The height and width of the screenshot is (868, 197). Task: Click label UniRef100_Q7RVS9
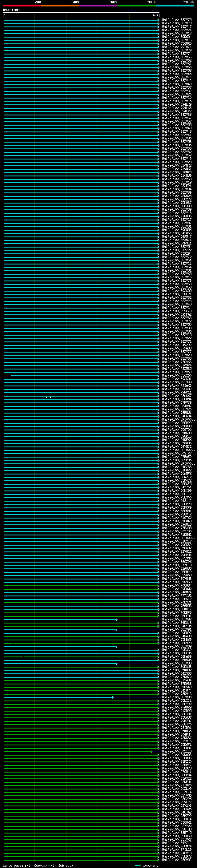(177, 402)
